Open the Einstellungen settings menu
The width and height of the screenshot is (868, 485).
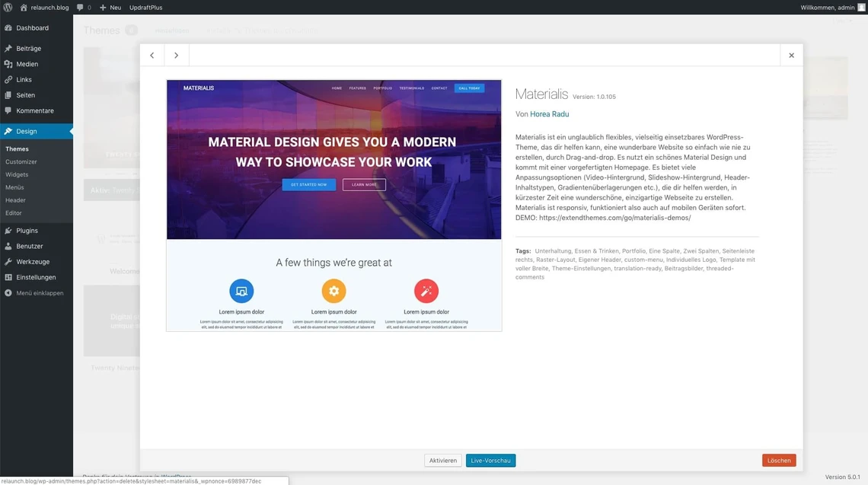click(36, 277)
